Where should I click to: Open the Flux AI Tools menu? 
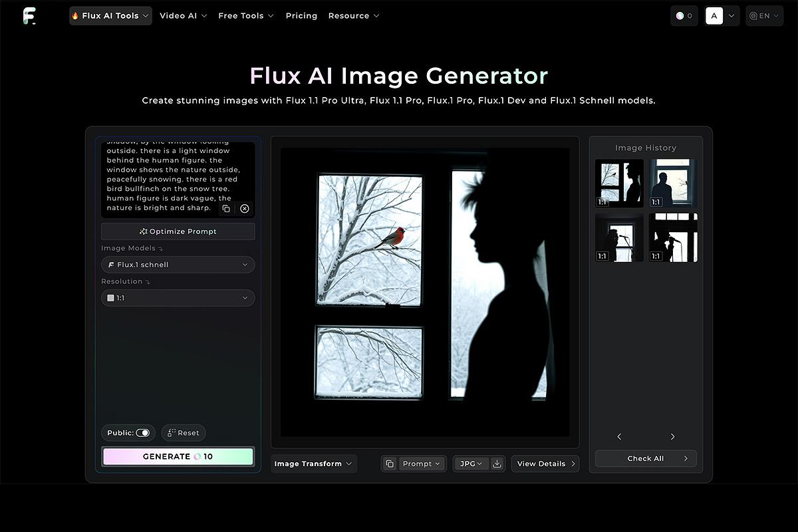point(110,16)
